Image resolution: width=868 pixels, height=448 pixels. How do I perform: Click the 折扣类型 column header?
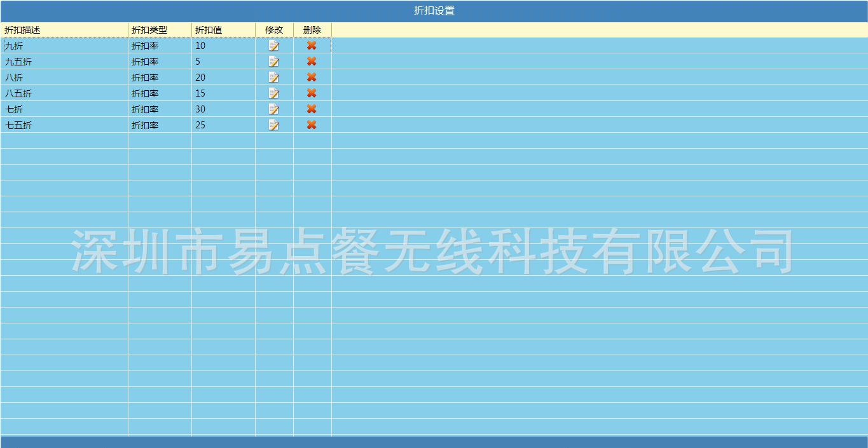coord(160,30)
